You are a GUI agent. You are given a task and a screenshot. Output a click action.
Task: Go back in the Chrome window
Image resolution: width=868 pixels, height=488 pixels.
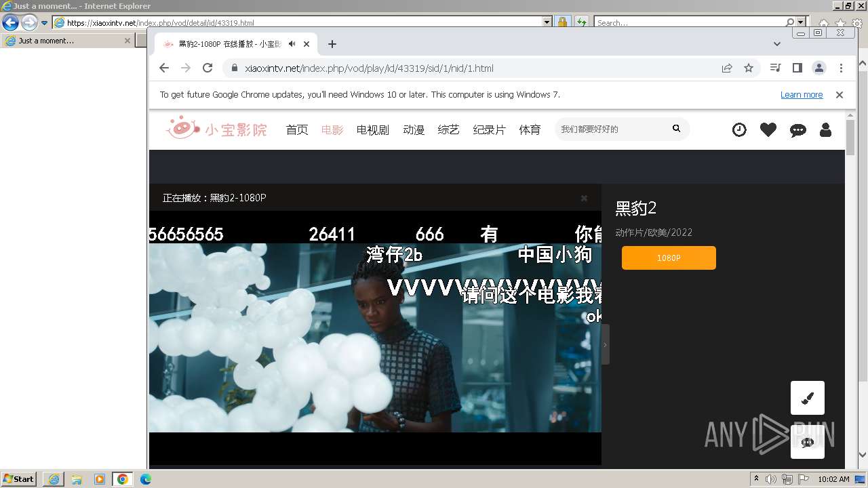164,68
